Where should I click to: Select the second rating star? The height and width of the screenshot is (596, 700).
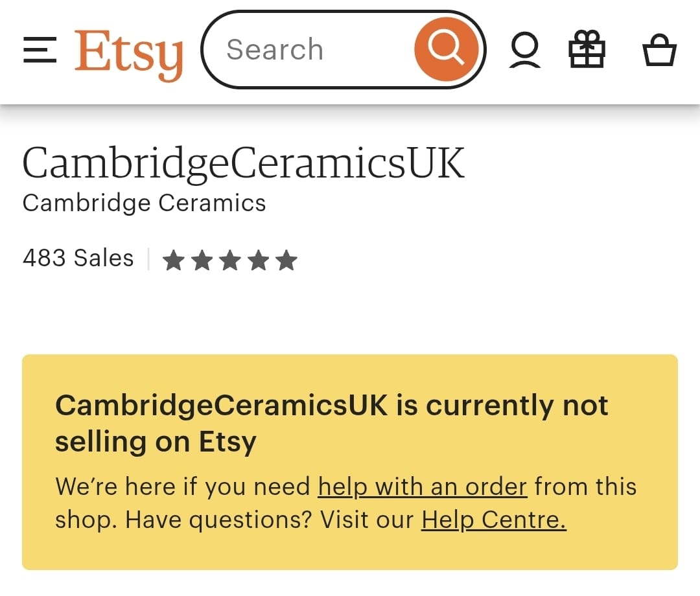point(202,259)
